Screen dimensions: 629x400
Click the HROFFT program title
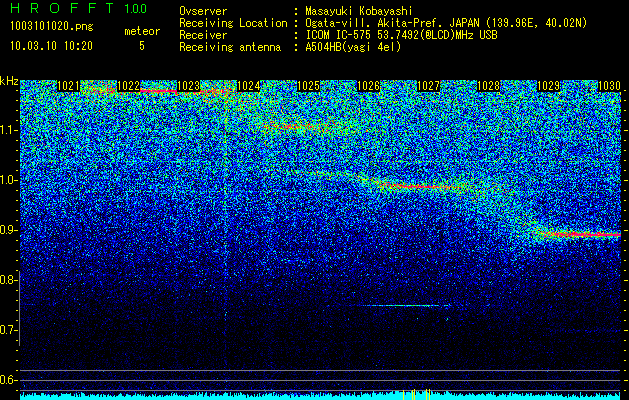click(x=62, y=8)
